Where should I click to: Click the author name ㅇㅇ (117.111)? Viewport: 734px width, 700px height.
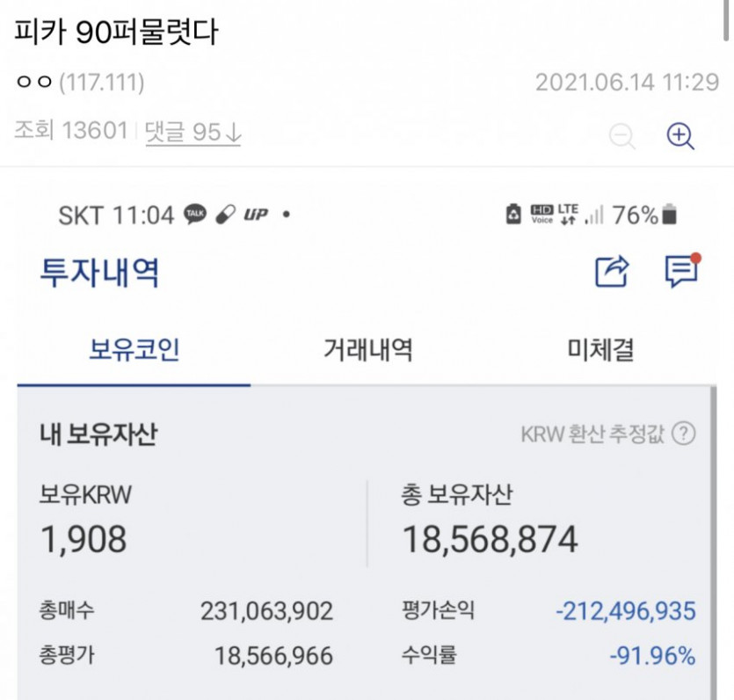(80, 83)
